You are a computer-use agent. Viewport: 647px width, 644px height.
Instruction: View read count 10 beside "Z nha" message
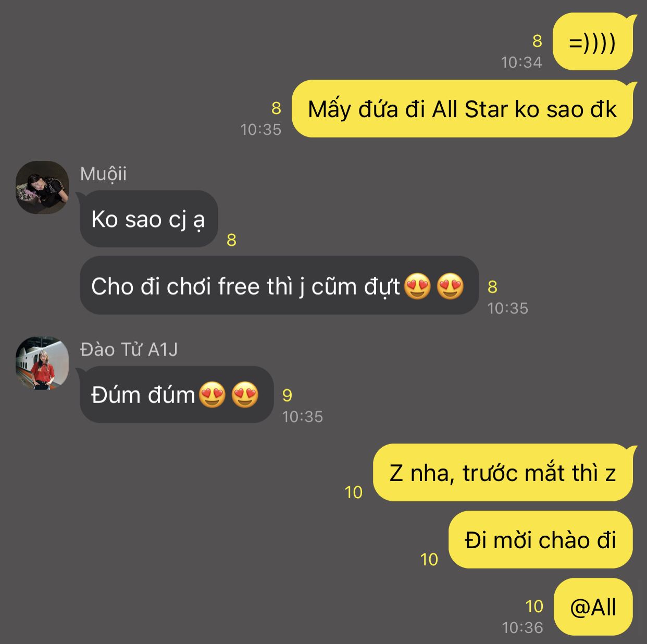354,493
